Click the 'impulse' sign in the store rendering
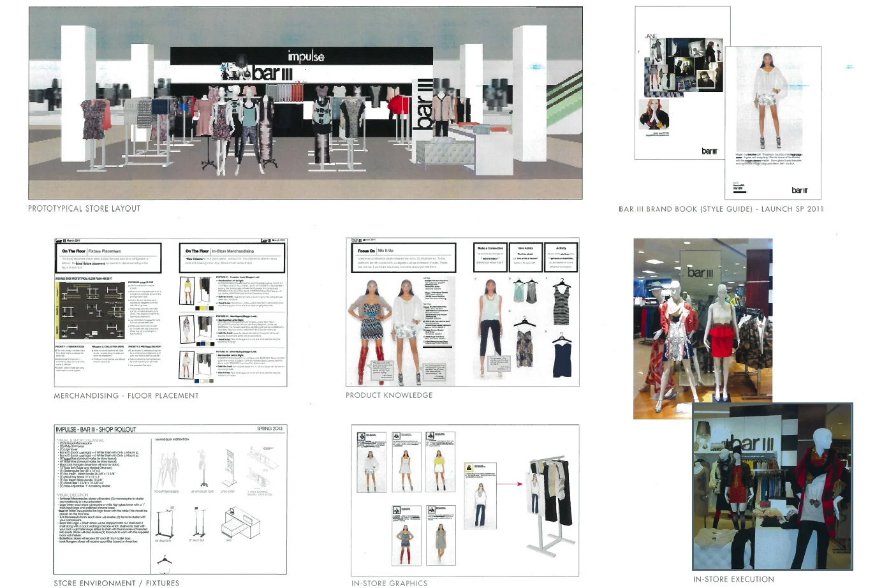 (x=305, y=56)
